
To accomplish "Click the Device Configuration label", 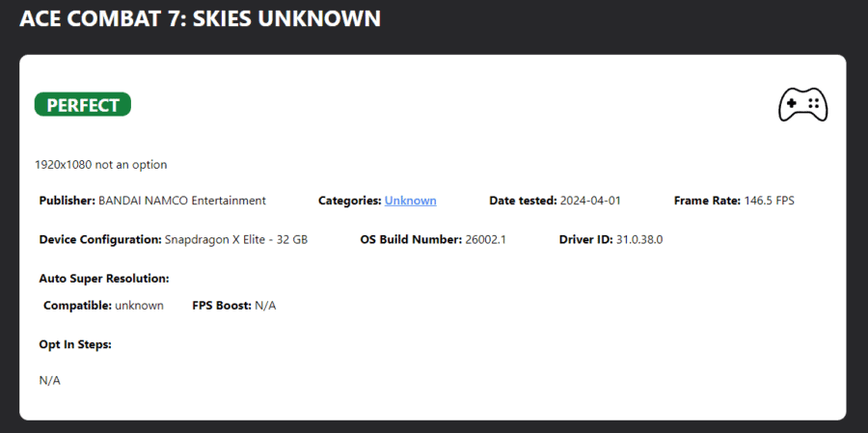I will pyautogui.click(x=100, y=240).
